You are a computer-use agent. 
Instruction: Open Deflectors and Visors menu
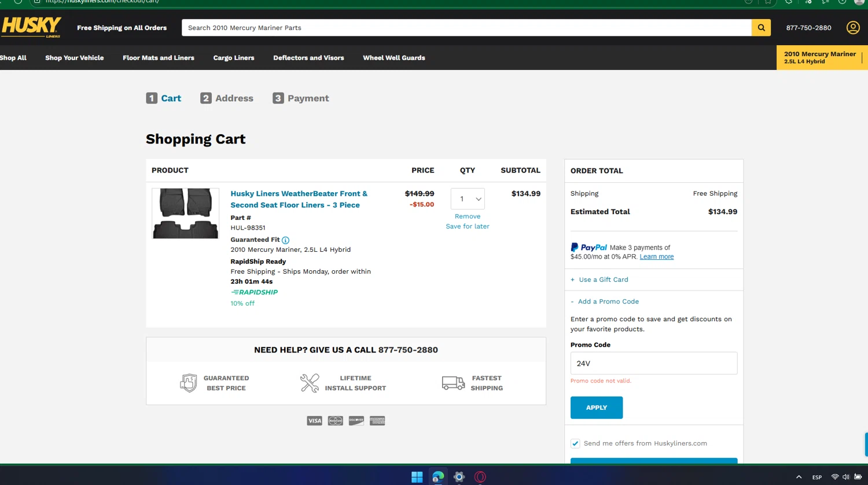coord(308,58)
